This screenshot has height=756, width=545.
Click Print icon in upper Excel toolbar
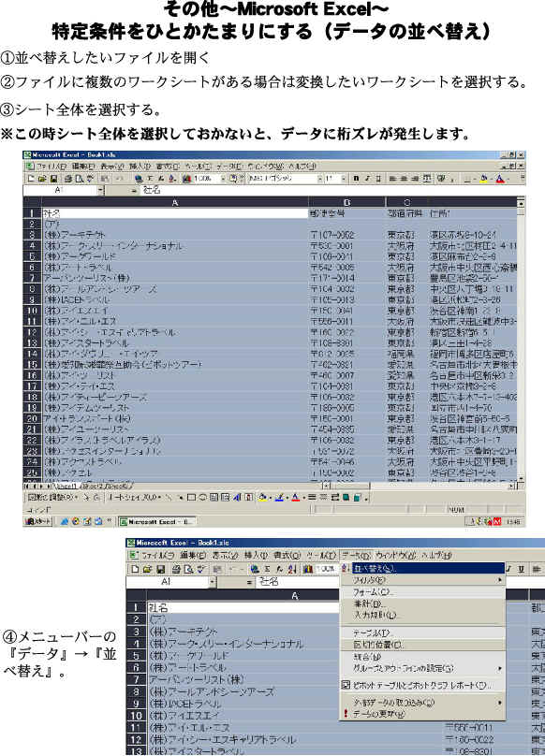point(68,179)
